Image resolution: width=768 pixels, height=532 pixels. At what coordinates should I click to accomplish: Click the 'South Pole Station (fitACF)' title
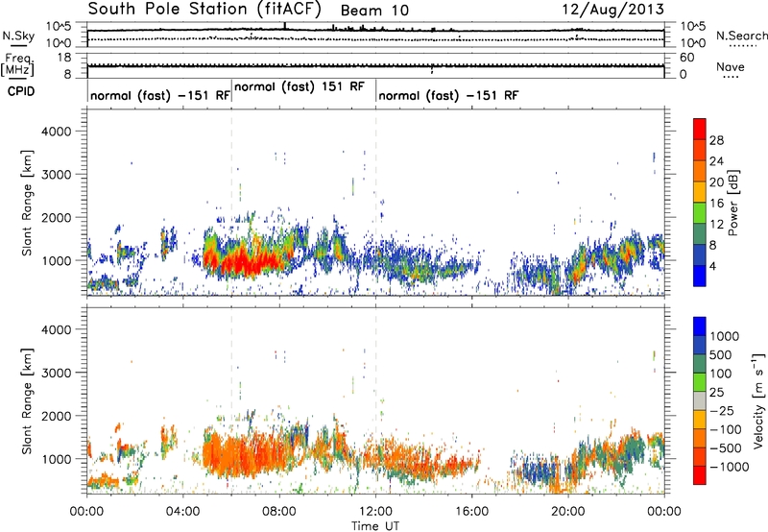coord(204,9)
